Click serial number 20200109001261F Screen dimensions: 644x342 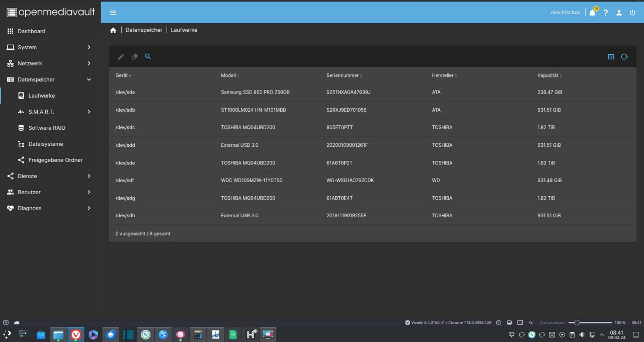[347, 145]
